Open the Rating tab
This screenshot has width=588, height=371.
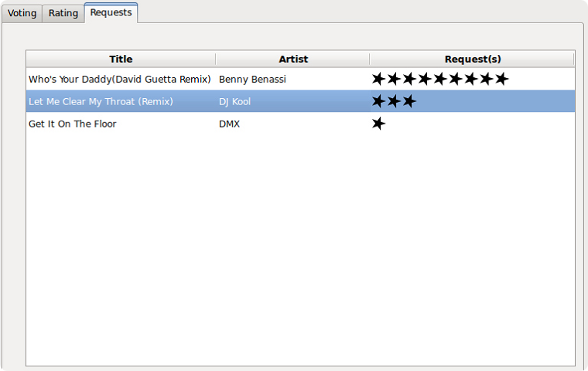tap(63, 13)
